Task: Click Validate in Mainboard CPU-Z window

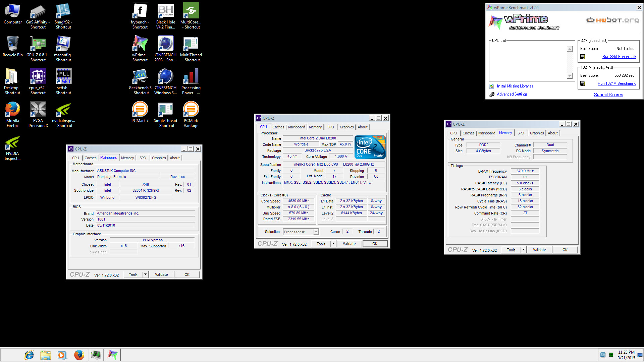Action: (161, 275)
